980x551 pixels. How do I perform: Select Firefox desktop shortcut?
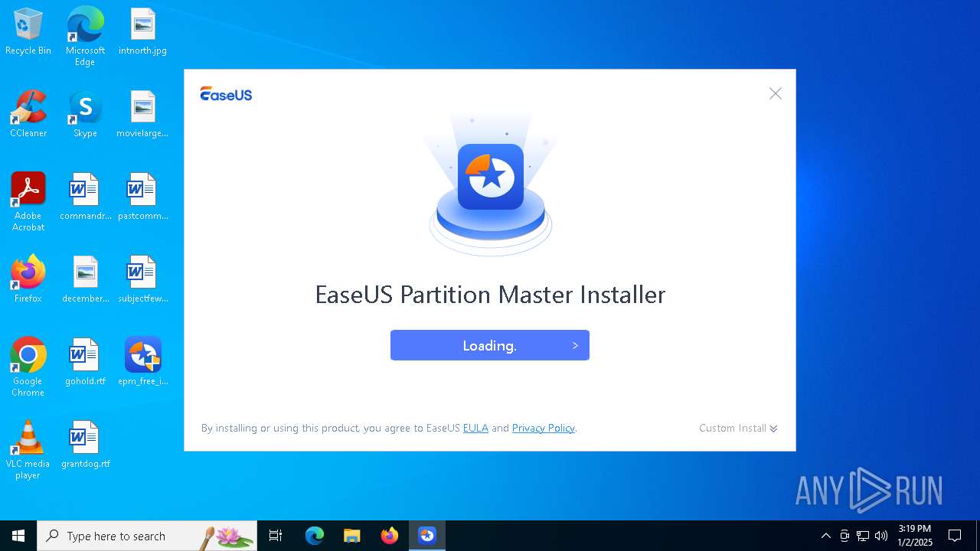(28, 280)
